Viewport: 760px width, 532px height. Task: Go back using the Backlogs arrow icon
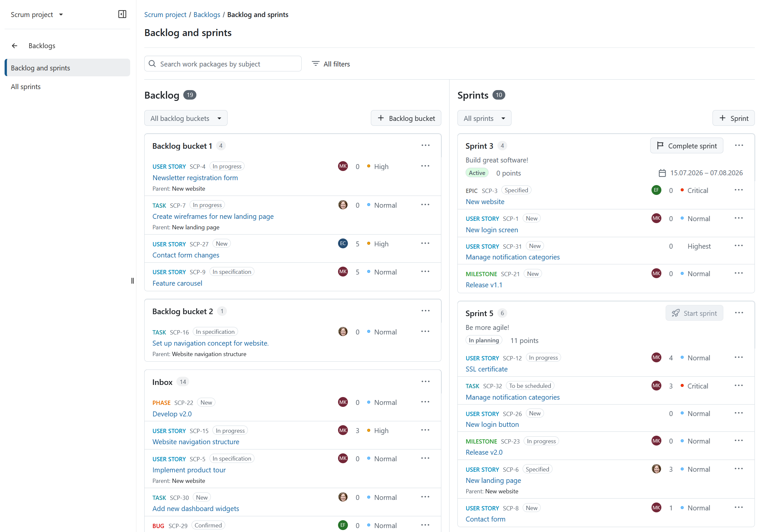[x=14, y=46]
